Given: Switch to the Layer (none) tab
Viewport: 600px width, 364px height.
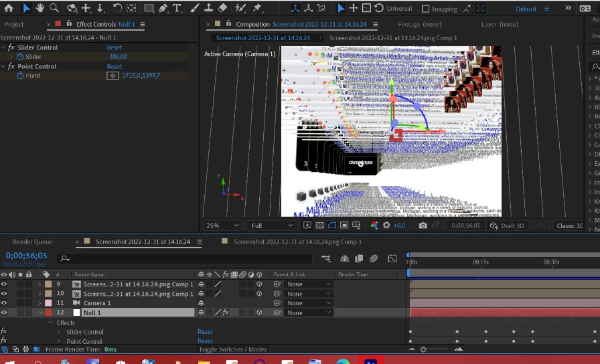Looking at the screenshot, I should (500, 24).
